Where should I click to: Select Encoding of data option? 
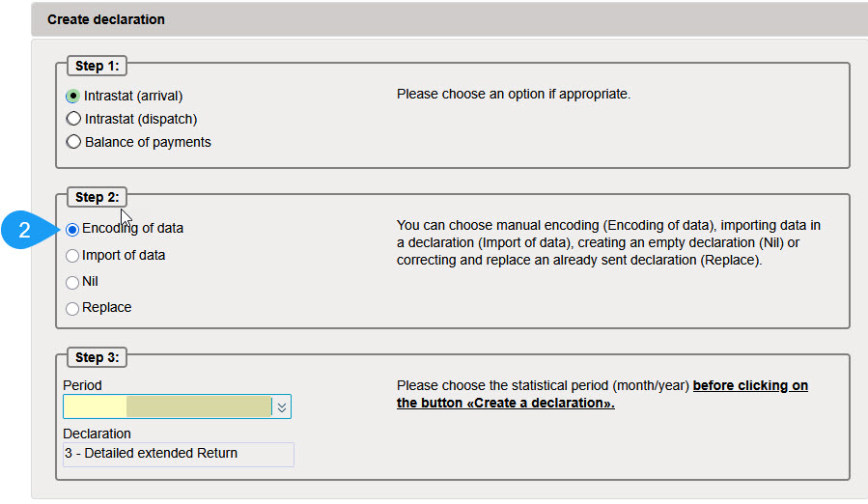(72, 230)
